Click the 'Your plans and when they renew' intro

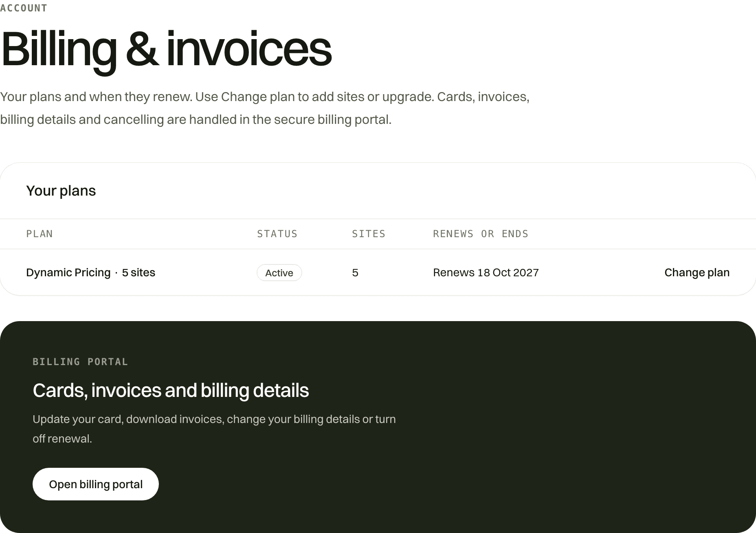coord(265,108)
